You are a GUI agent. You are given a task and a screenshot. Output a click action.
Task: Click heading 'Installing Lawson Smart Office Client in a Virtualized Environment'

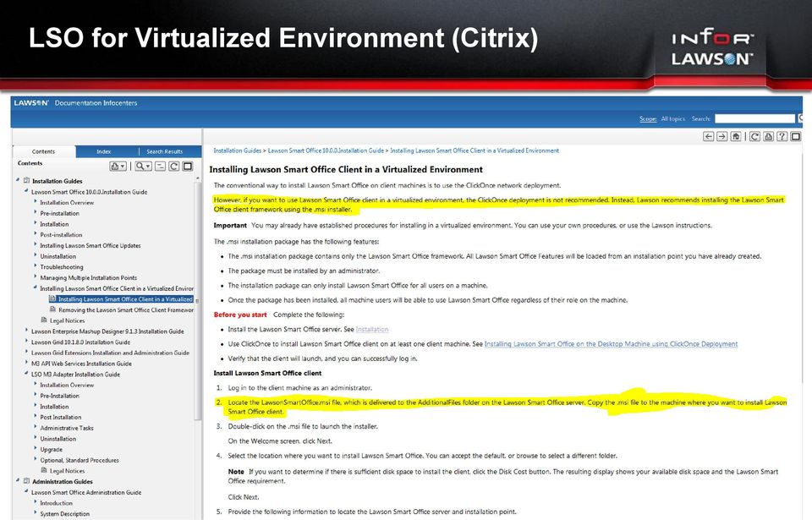click(346, 169)
